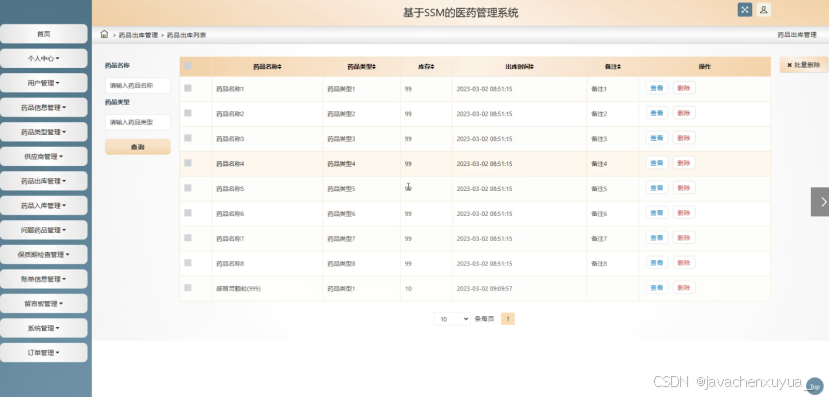The height and width of the screenshot is (397, 830).
Task: Check the row for 药品名称3
Action: coord(188,138)
